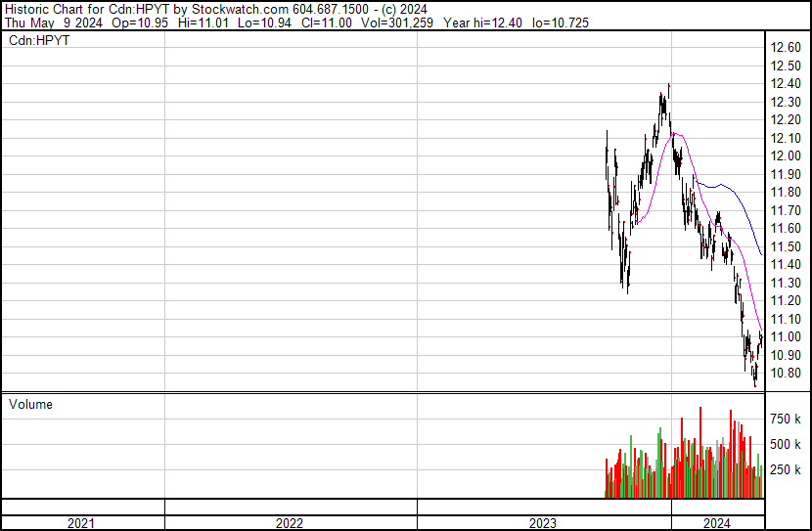
Task: Click the 500 k volume axis label
Action: click(786, 444)
